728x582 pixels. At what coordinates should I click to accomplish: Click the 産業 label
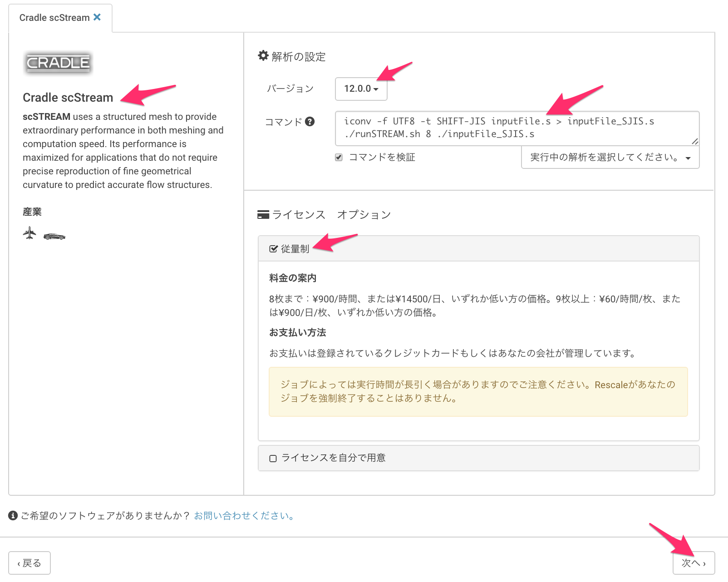32,212
